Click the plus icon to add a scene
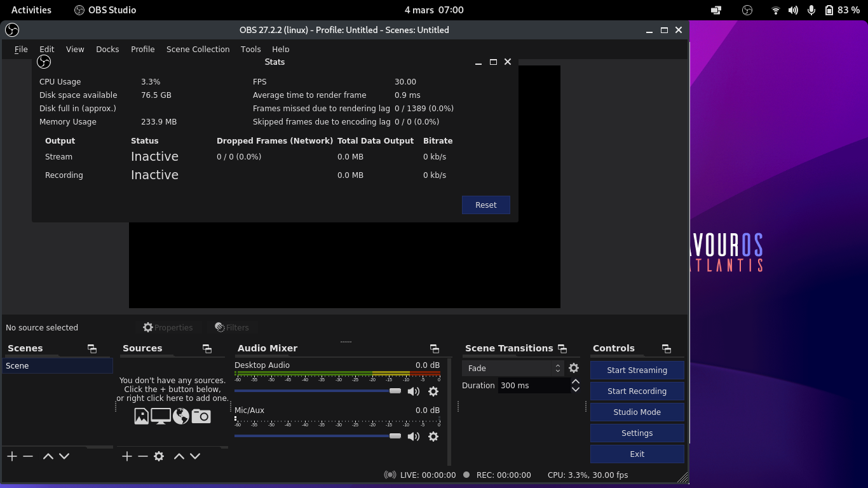The height and width of the screenshot is (488, 868). 11,456
